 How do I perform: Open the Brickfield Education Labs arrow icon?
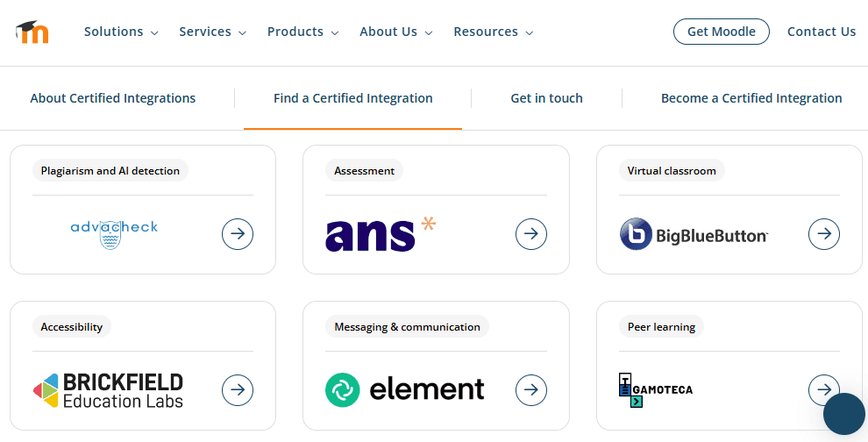point(238,390)
